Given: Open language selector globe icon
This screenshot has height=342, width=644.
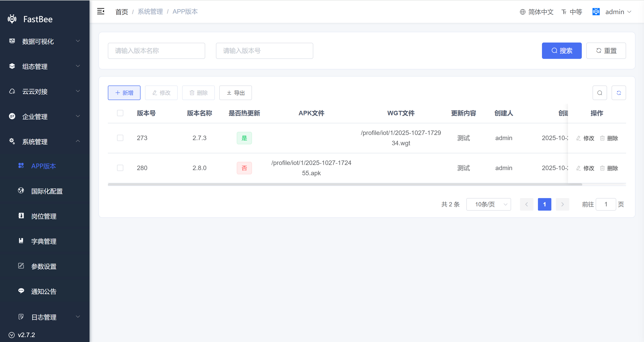Looking at the screenshot, I should 522,12.
